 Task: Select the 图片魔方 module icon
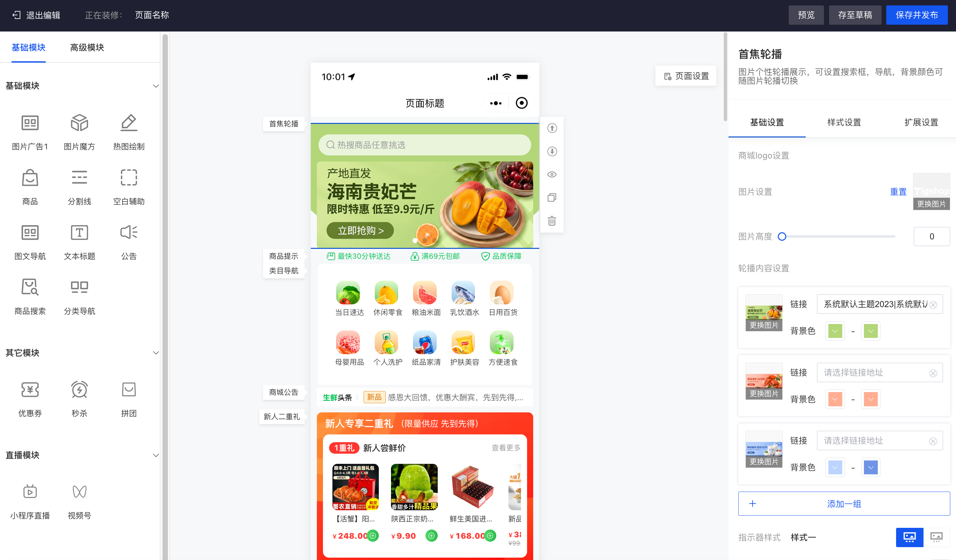(79, 123)
